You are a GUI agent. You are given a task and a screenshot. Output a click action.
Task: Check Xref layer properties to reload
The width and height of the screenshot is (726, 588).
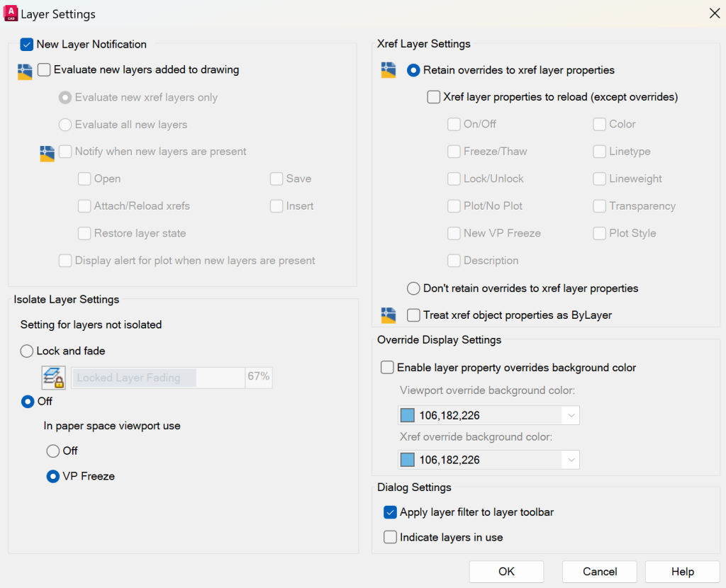pos(434,97)
